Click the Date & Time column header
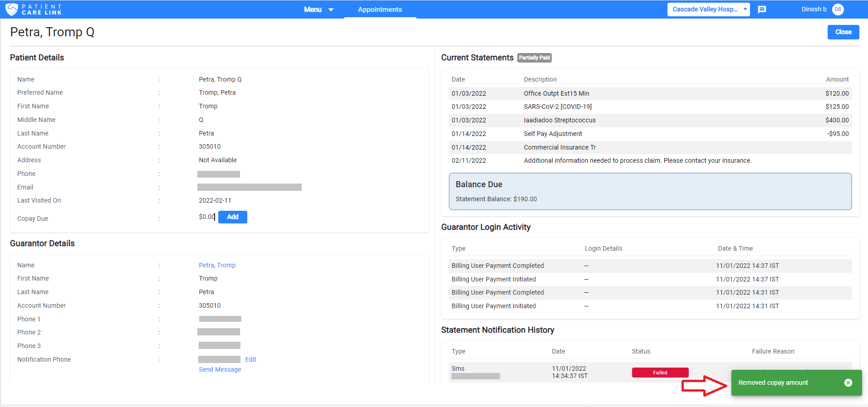This screenshot has width=868, height=407. (x=735, y=248)
